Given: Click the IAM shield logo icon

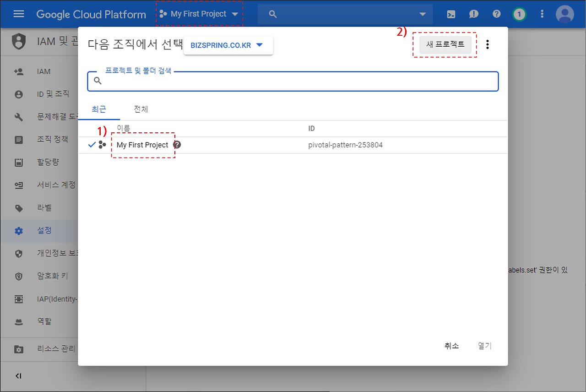Looking at the screenshot, I should coord(19,42).
